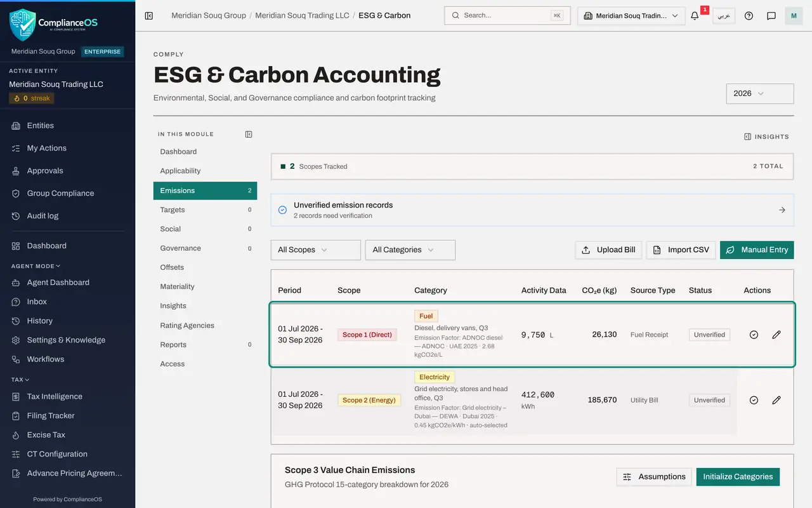Edit the Scope 2 Electricity record

tap(776, 400)
